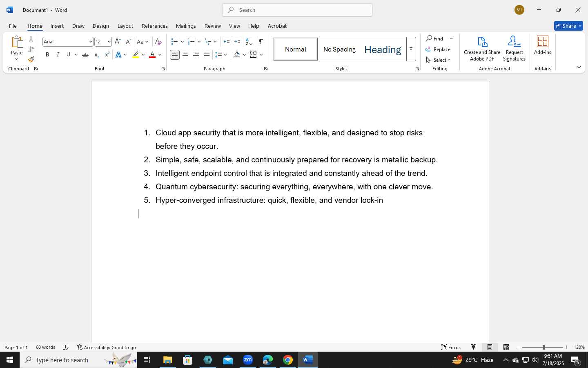
Task: Open the Add-ins gallery
Action: coord(543,45)
